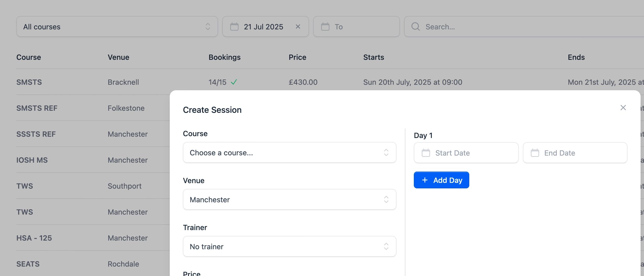Screen dimensions: 644x276
Task: Click the calendar icon in From date filter
Action: (234, 26)
